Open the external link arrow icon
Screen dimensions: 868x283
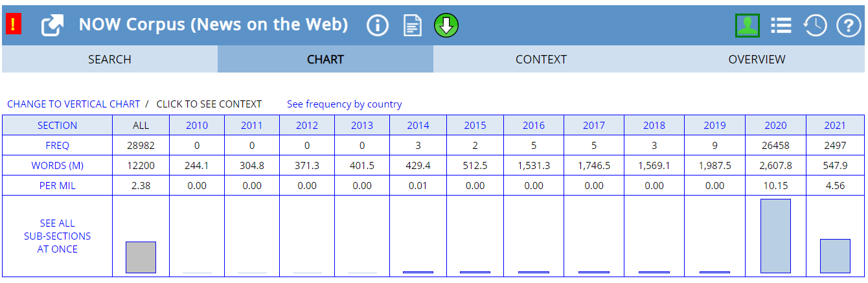(52, 26)
